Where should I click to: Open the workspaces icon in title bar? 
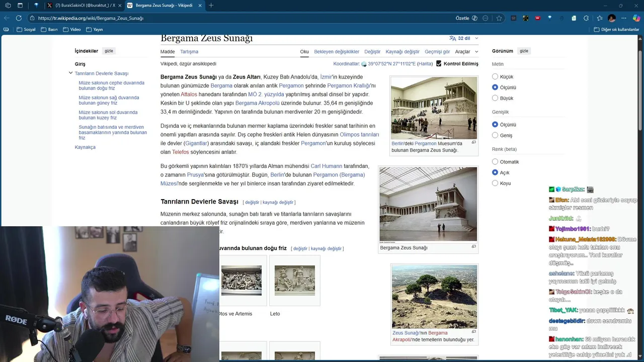[x=8, y=6]
